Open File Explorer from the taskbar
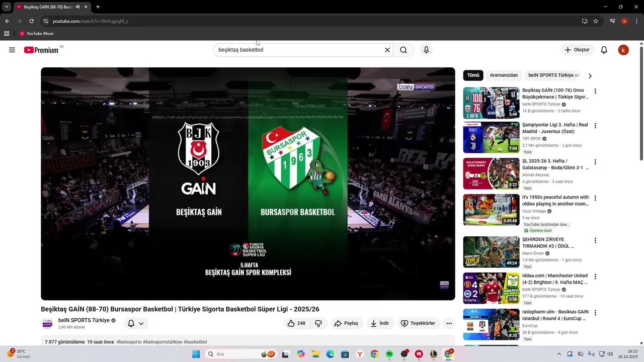This screenshot has width=644, height=362. tap(315, 354)
